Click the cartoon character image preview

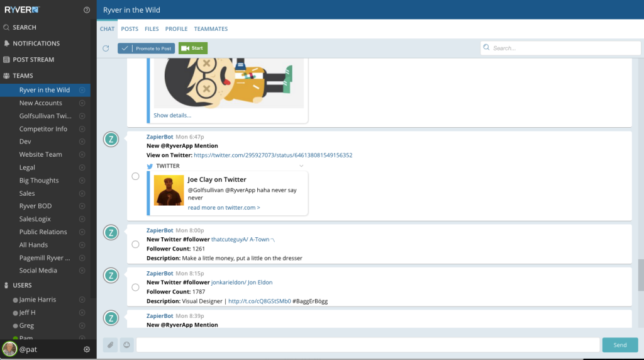coord(229,83)
